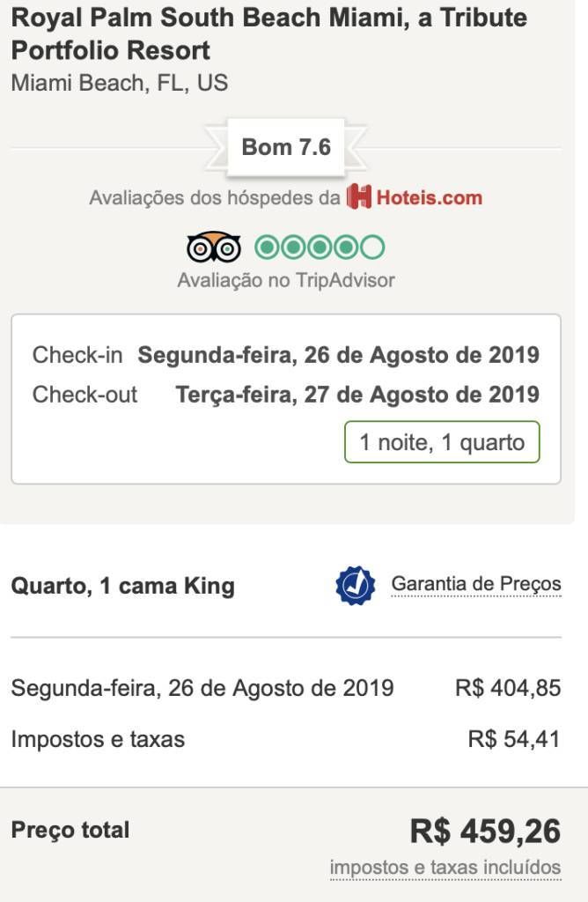588x902 pixels.
Task: Click the nightly price R$ 404,85
Action: 508,688
